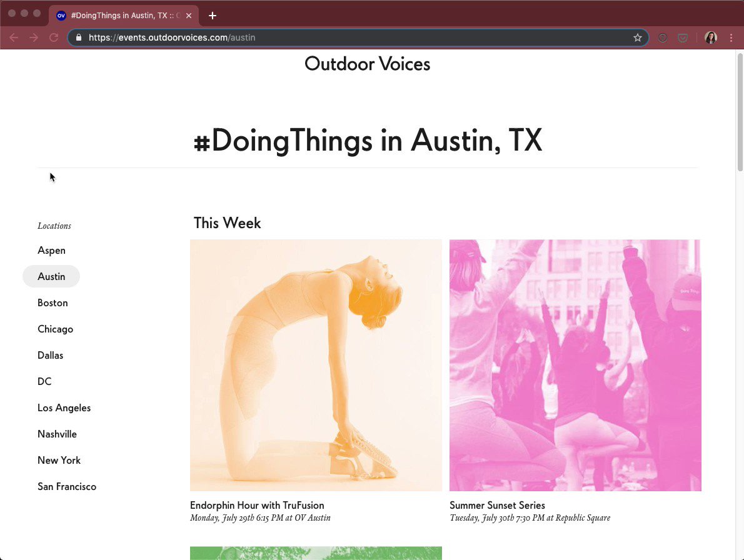Click Endorphin Hour with TruFusion title
The width and height of the screenshot is (744, 560).
(257, 506)
